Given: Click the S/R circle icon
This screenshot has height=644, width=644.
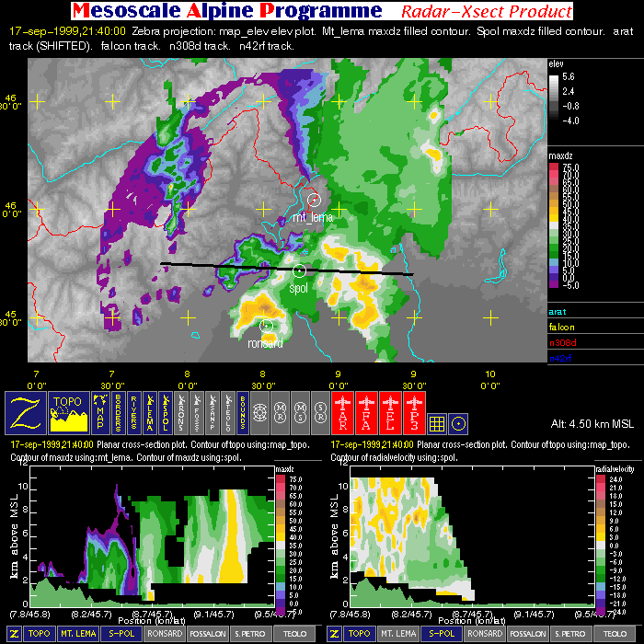Looking at the screenshot, I should click(320, 413).
